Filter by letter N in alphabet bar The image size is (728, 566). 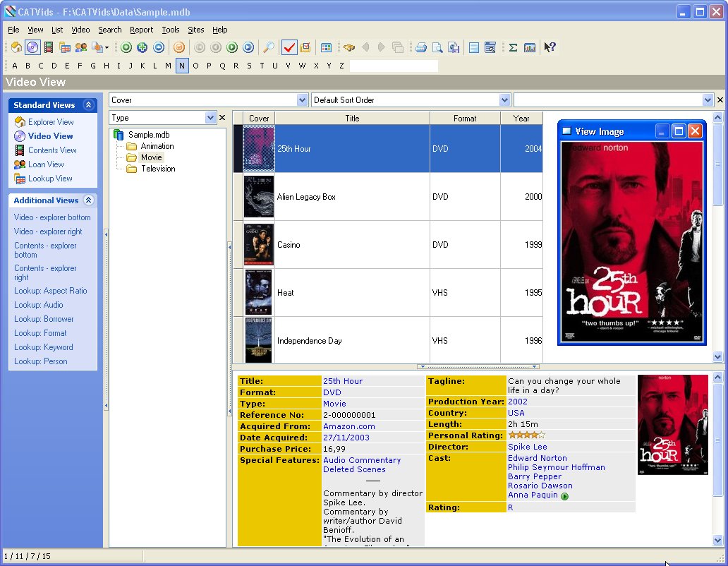(x=182, y=66)
